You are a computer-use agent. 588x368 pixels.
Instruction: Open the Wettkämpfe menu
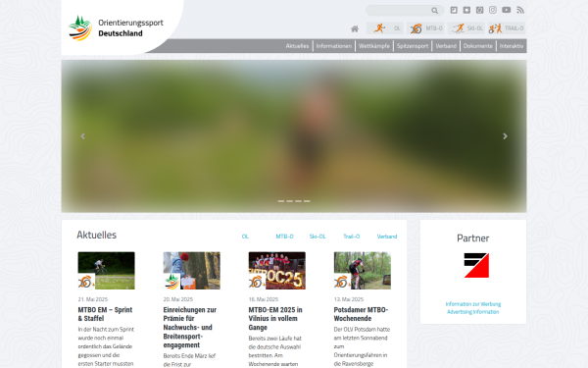(x=374, y=46)
